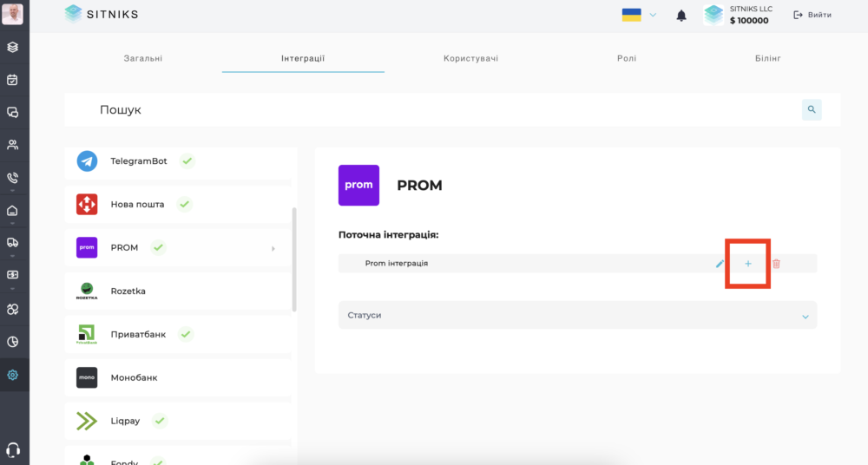Click the integrations list scrollbar
The height and width of the screenshot is (465, 868).
tap(294, 259)
